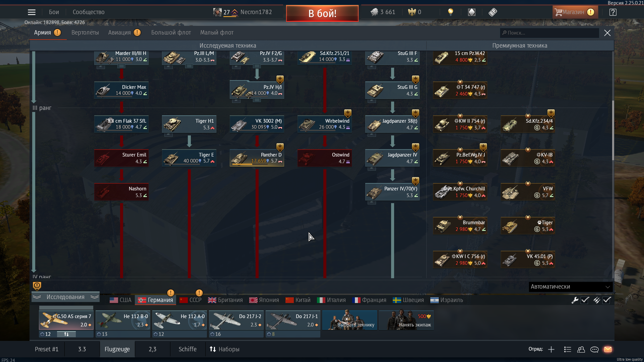
Task: Expand the Исследования panel selector
Action: (65, 297)
